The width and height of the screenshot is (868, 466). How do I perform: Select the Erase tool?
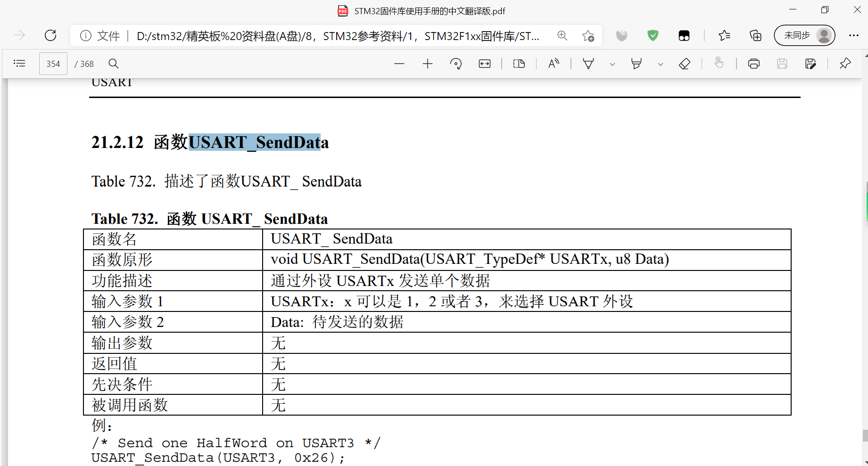(x=685, y=64)
